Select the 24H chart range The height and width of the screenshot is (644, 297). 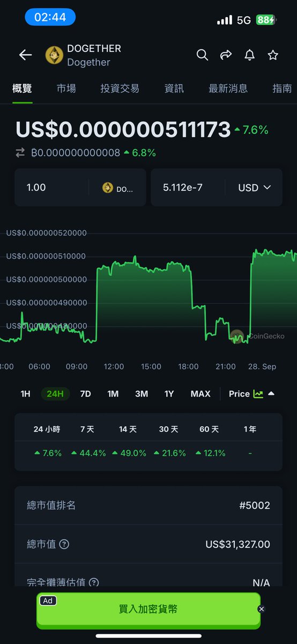pyautogui.click(x=55, y=394)
